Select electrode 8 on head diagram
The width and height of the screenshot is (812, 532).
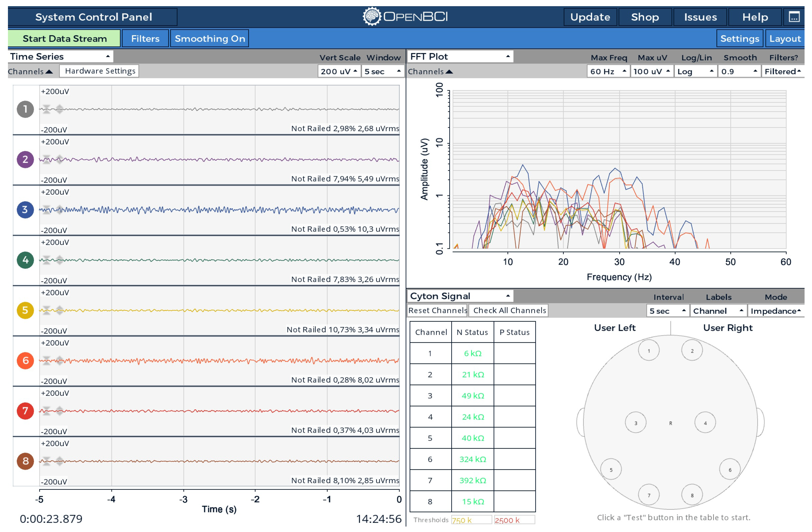point(692,495)
